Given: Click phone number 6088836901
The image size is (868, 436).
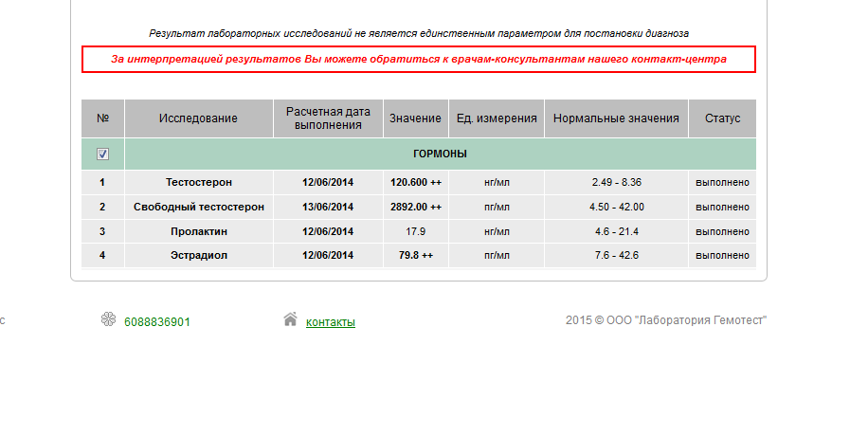Looking at the screenshot, I should [157, 322].
